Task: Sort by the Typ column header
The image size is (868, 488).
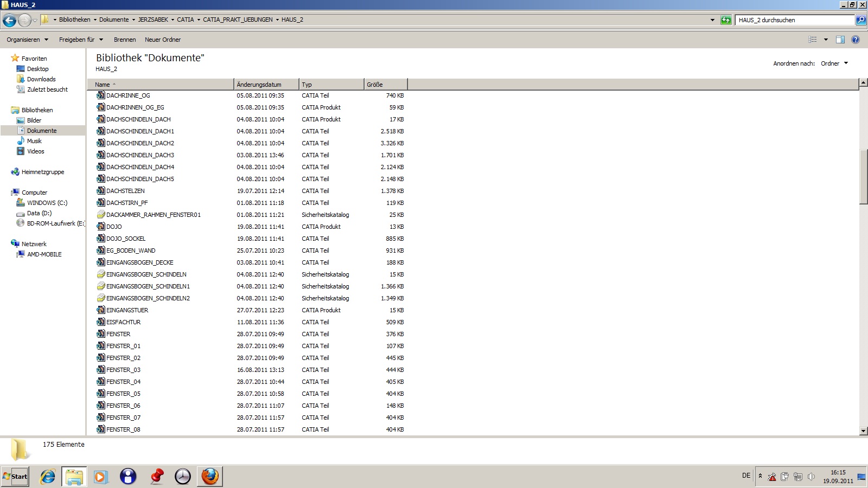Action: 331,85
